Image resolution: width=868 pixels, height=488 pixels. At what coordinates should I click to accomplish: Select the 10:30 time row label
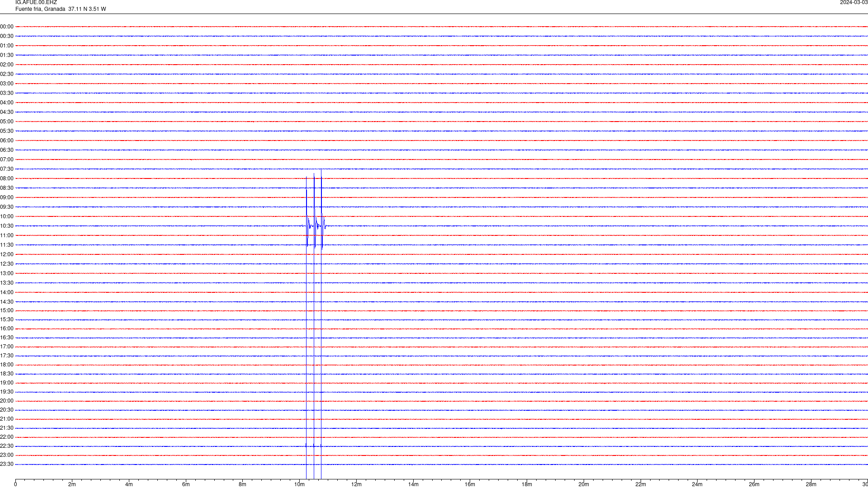point(7,226)
